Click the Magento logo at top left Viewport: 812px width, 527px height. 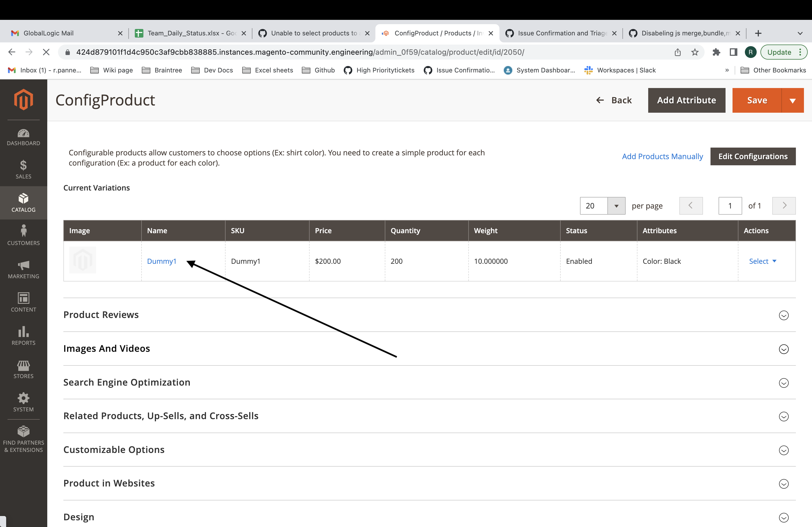click(x=23, y=100)
